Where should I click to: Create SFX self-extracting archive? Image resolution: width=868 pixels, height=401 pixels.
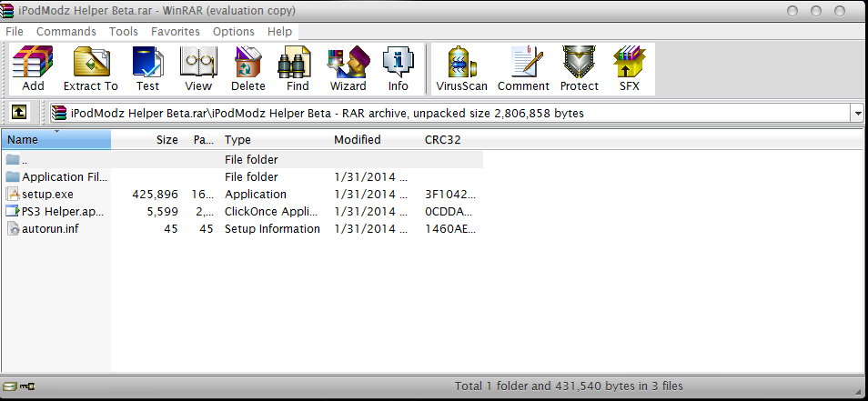(x=630, y=68)
